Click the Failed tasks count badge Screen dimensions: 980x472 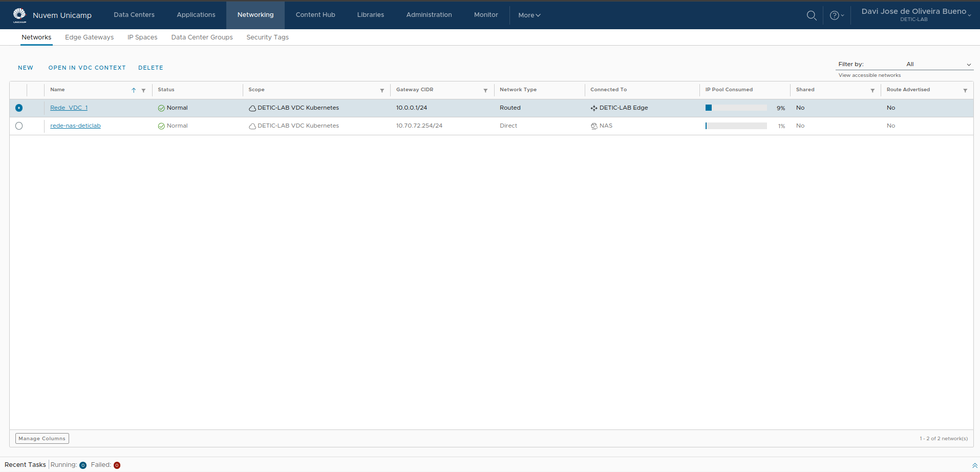pyautogui.click(x=117, y=465)
